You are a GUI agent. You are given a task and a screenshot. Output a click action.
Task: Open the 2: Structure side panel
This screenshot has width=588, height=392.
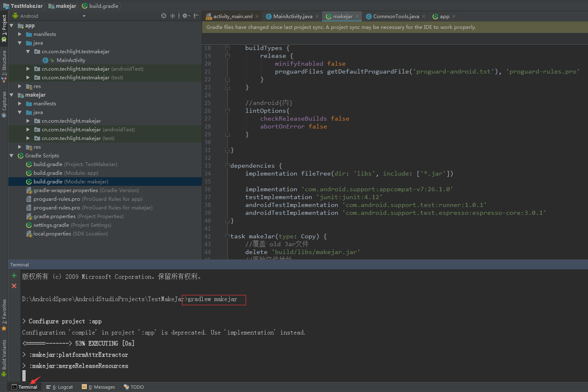(4, 66)
